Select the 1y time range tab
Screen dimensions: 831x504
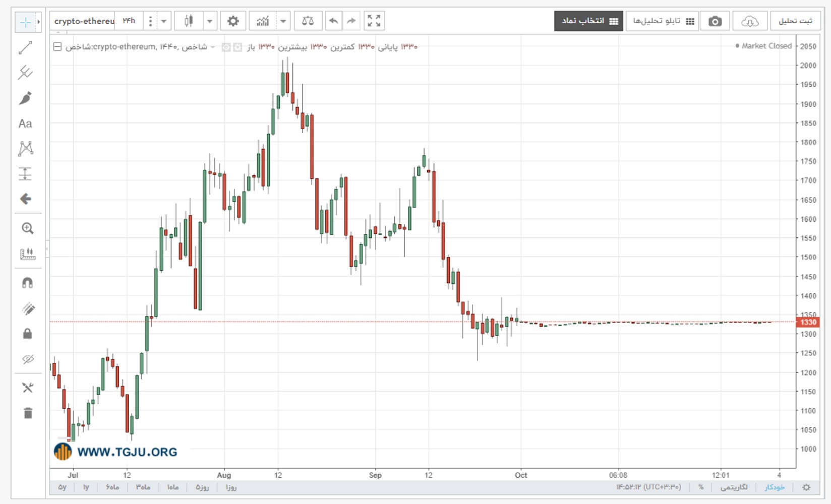pyautogui.click(x=86, y=487)
